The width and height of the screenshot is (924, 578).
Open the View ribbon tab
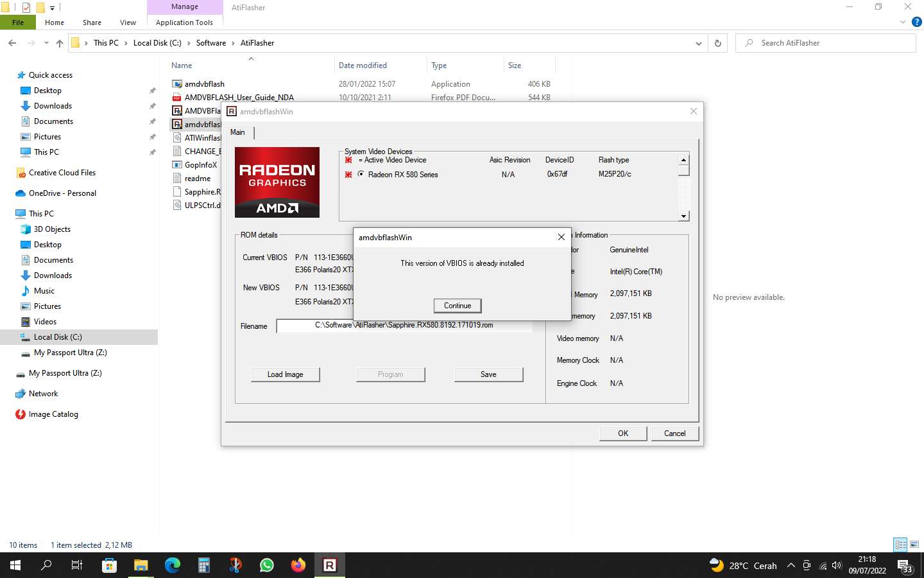click(128, 22)
